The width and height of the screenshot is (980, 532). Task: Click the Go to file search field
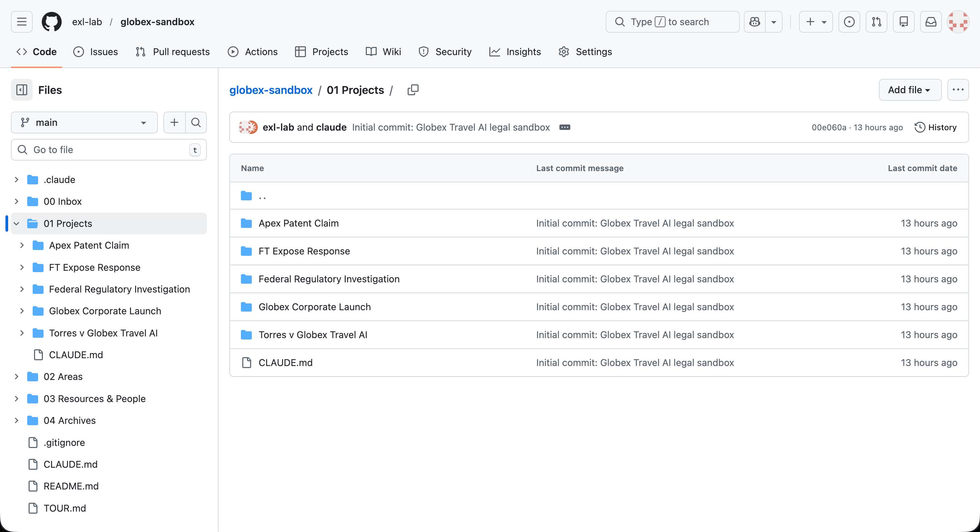coord(109,150)
